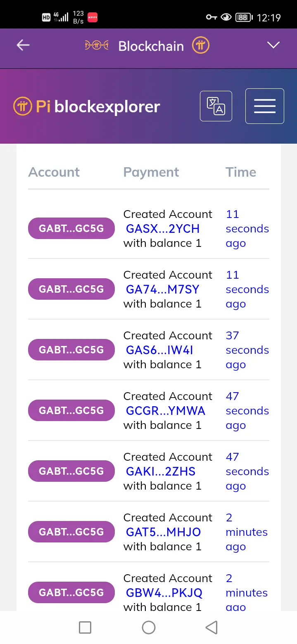Tap the first GABT...GC5G account badge
This screenshot has height=644, width=297.
point(71,228)
